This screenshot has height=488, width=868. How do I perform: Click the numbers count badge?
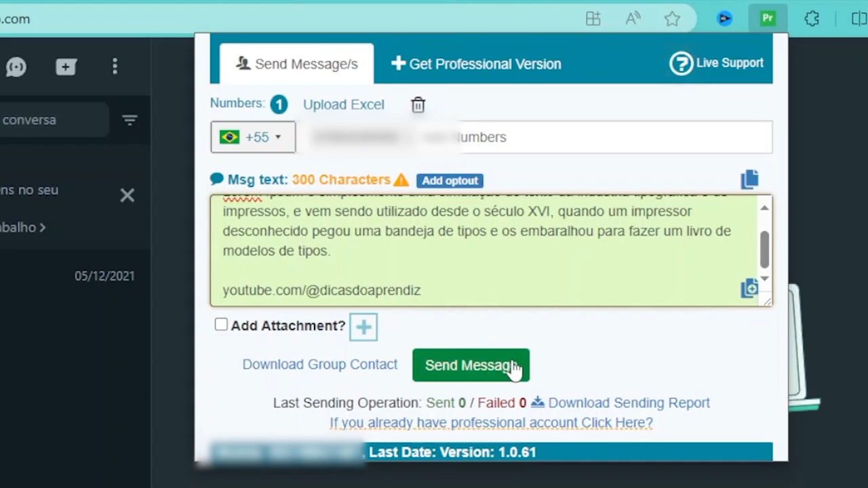[x=279, y=104]
